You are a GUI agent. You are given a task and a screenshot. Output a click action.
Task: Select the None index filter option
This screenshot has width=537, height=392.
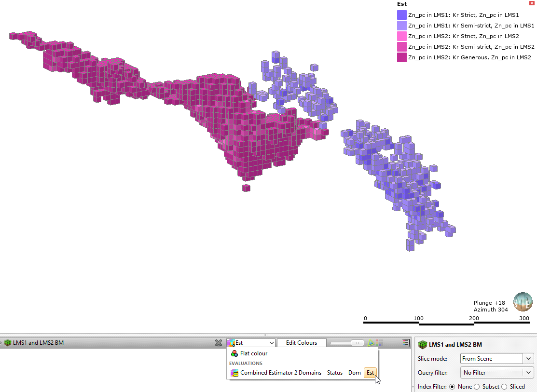coord(452,387)
